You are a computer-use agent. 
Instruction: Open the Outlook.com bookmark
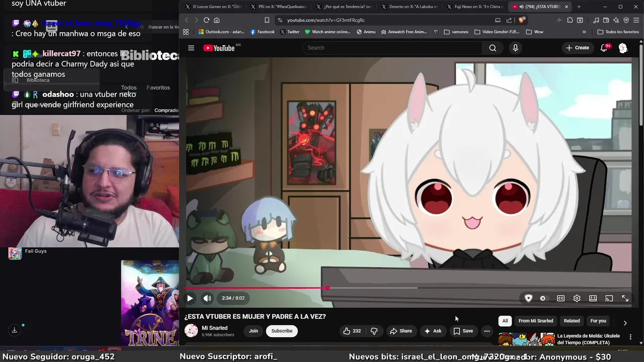(x=221, y=32)
